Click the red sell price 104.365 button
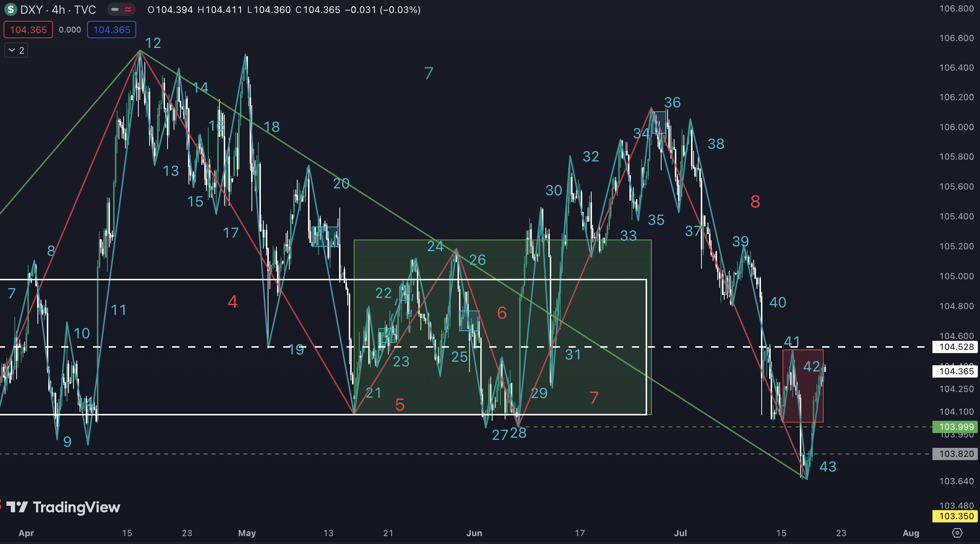This screenshot has width=980, height=544. point(28,30)
